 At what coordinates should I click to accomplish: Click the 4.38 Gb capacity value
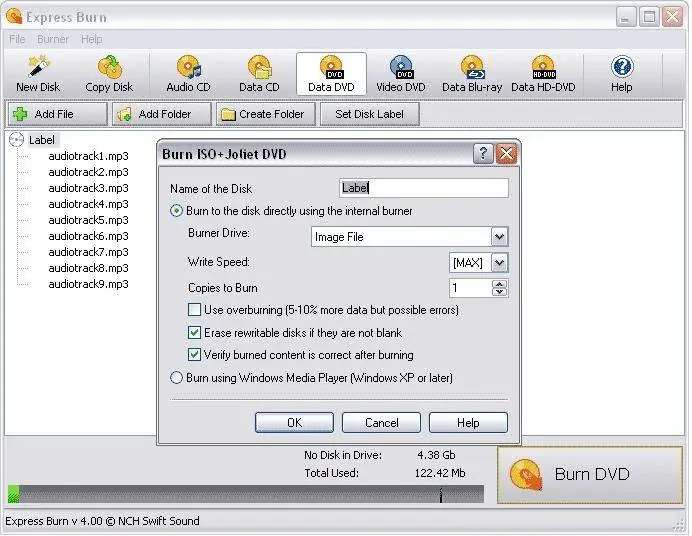click(x=436, y=455)
